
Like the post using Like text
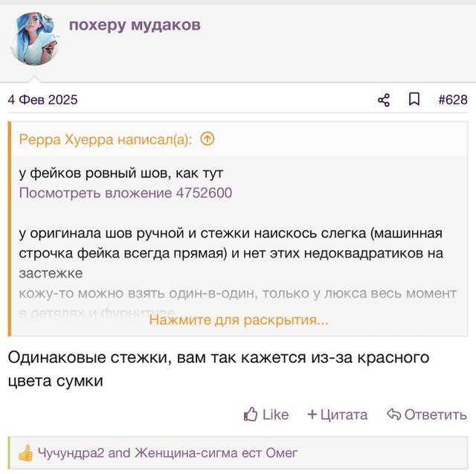(275, 414)
